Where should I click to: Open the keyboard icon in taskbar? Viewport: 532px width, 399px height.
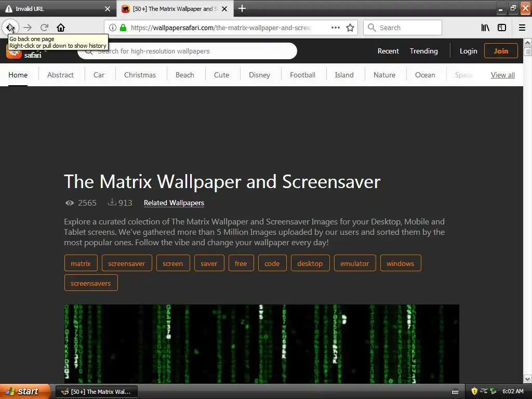pyautogui.click(x=455, y=392)
